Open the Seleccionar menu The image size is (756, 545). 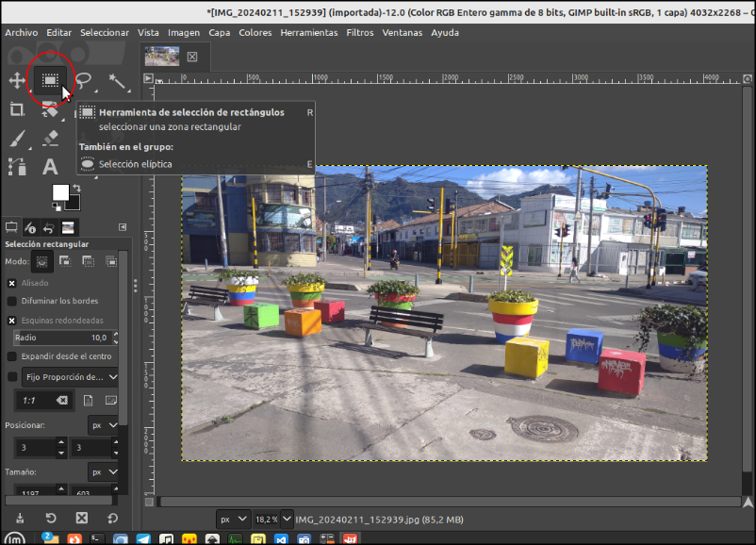[x=105, y=33]
